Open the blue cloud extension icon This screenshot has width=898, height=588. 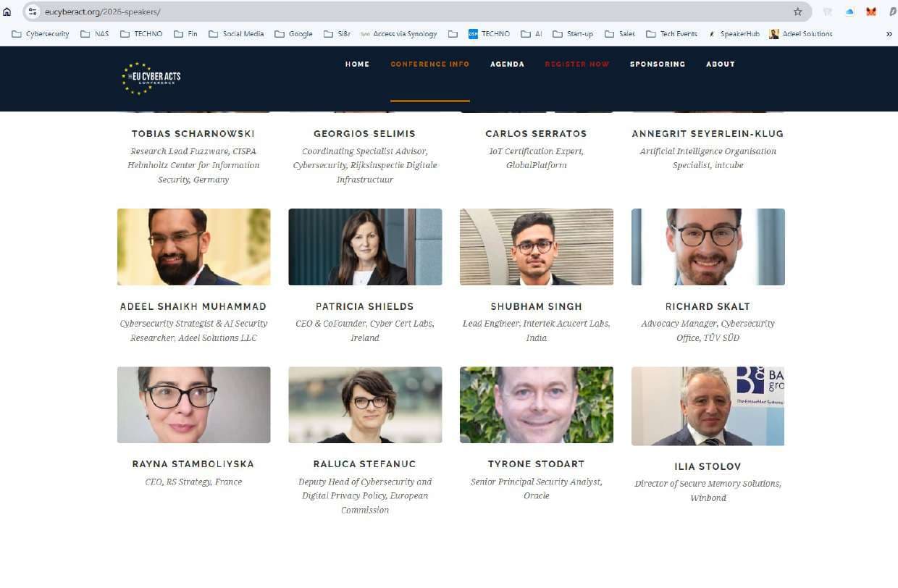pyautogui.click(x=850, y=12)
